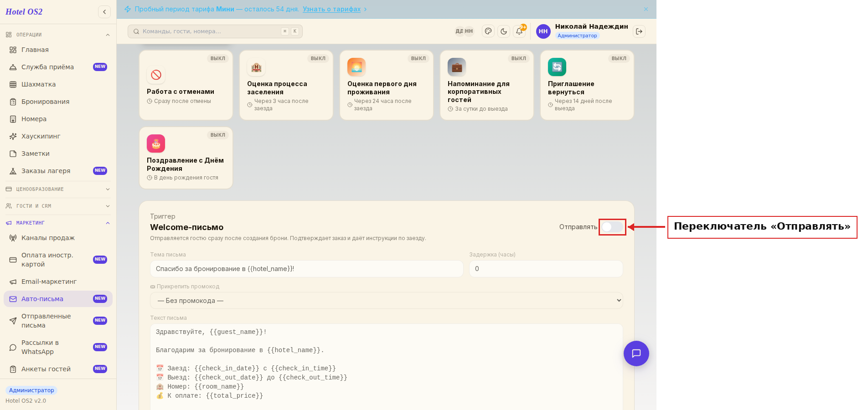868x410 pixels.
Task: Click the cancellation trigger icon
Action: pos(156,75)
